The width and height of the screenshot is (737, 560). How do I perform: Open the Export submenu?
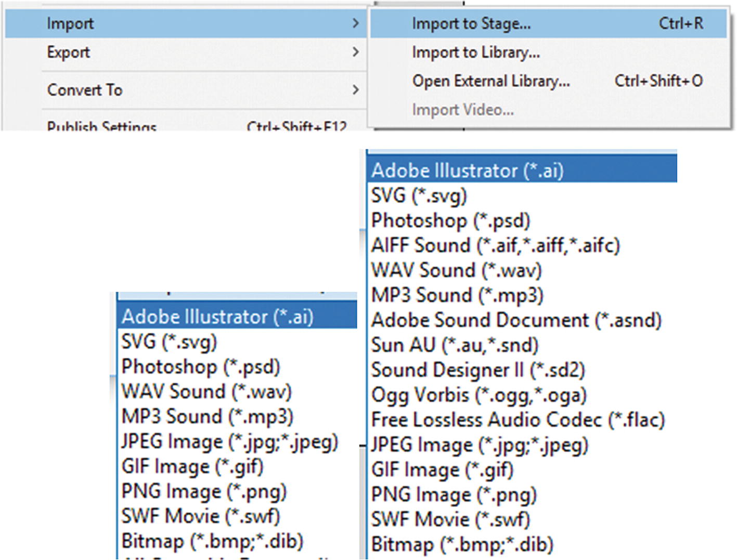(x=185, y=52)
